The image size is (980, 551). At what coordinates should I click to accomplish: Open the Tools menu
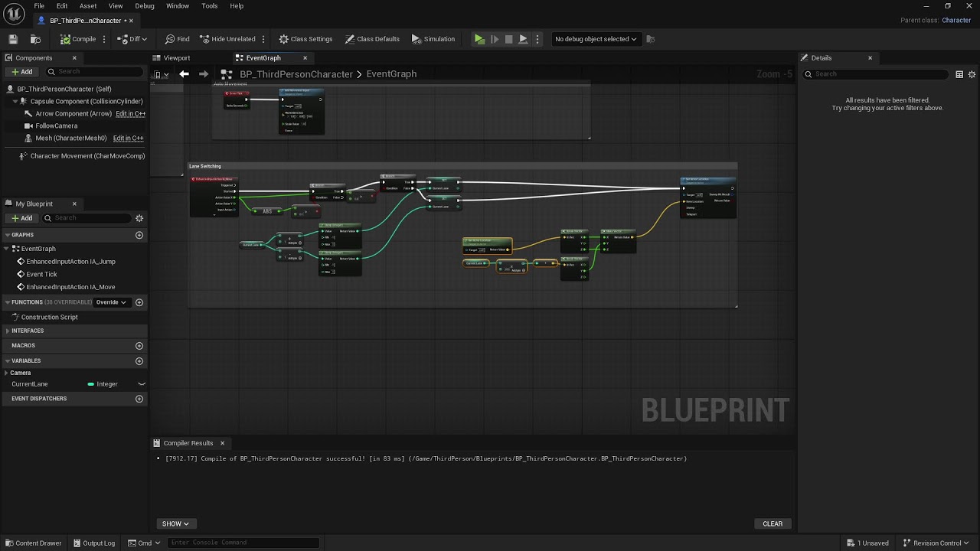pos(209,6)
